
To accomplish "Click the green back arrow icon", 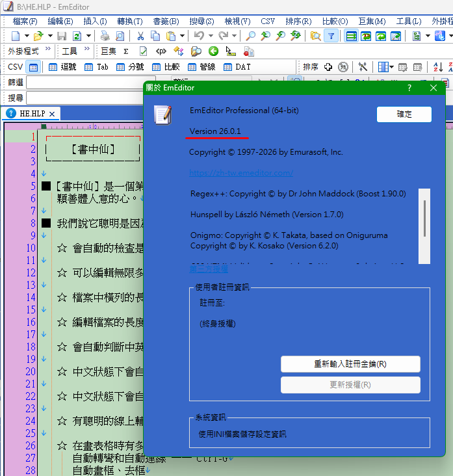I will click(213, 51).
